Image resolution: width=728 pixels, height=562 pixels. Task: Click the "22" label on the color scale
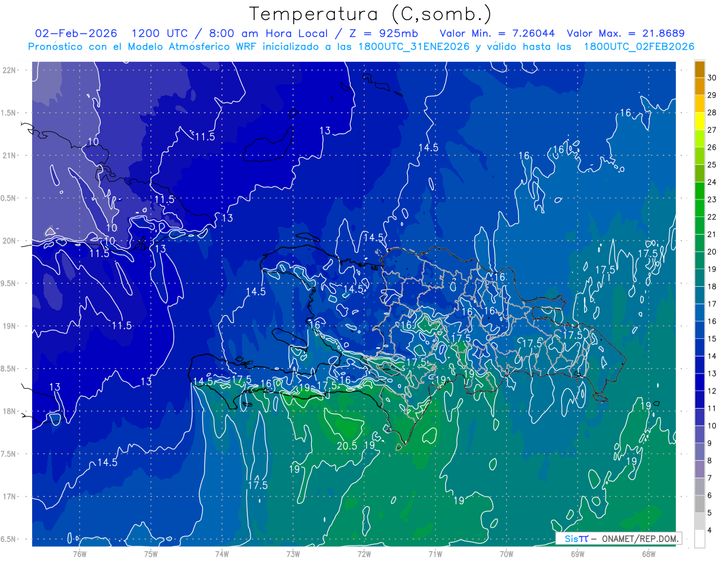click(712, 217)
